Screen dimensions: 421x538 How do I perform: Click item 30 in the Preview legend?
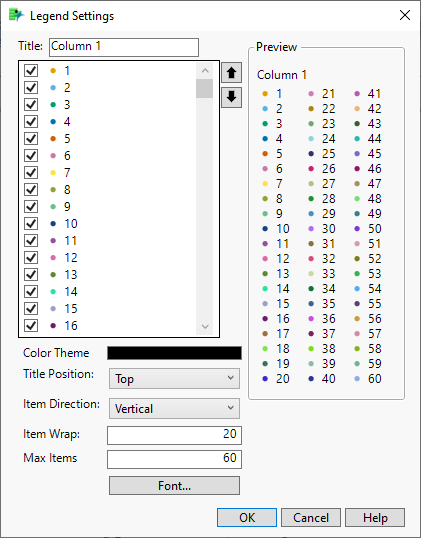322,229
